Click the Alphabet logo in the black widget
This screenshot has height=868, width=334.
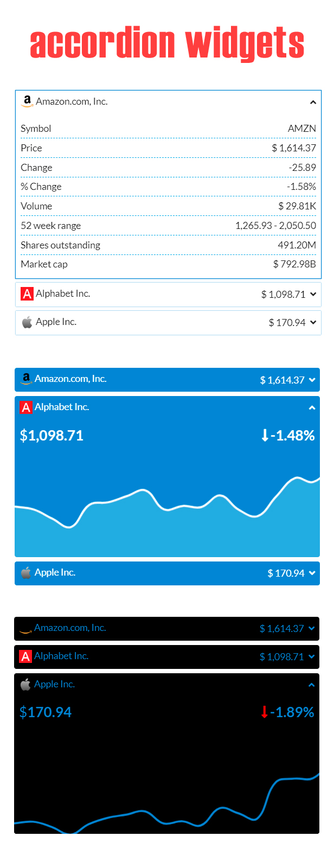pyautogui.click(x=25, y=656)
